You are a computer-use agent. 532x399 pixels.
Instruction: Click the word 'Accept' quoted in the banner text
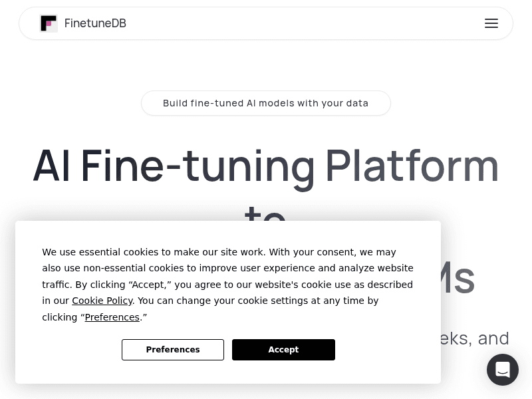point(148,285)
